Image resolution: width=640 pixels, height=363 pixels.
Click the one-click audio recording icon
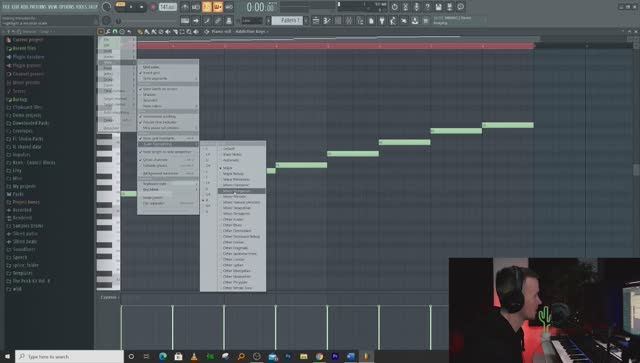coord(416,7)
